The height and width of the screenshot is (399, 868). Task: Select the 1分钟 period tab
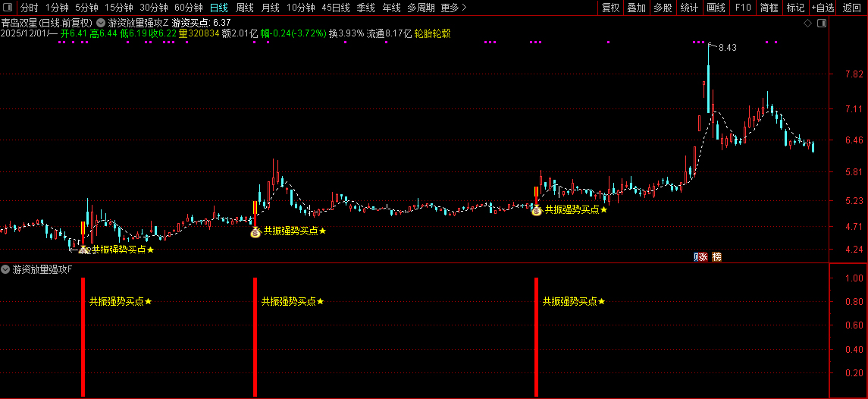pyautogui.click(x=56, y=8)
